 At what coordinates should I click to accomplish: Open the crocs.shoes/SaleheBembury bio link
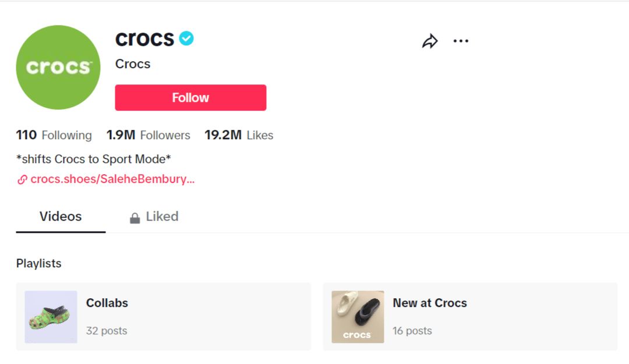[112, 179]
